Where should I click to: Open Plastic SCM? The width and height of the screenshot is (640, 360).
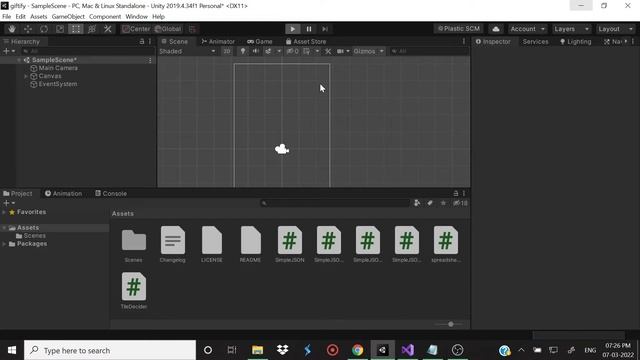point(459,29)
